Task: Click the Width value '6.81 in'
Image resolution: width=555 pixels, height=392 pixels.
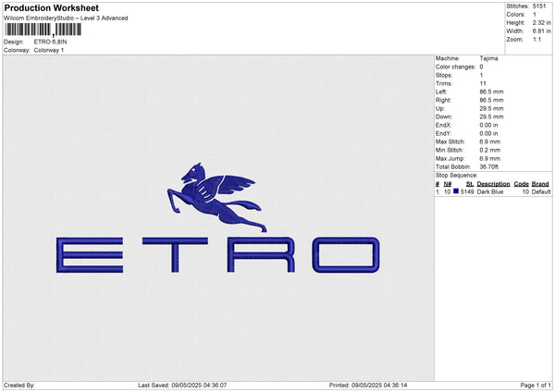Action: (541, 31)
